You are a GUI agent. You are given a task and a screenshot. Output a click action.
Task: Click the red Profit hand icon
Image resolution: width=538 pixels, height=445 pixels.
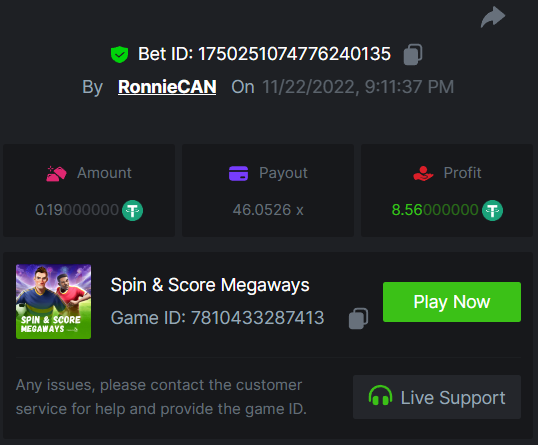coord(423,173)
